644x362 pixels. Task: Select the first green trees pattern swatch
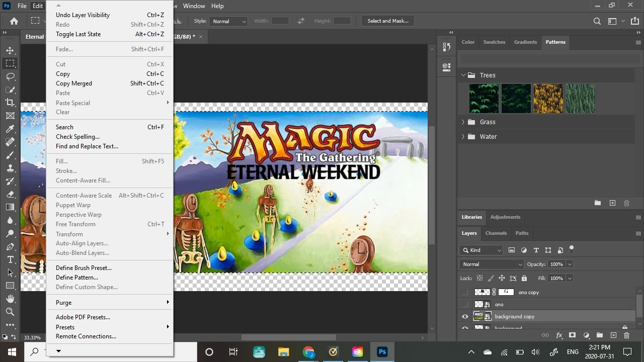484,99
